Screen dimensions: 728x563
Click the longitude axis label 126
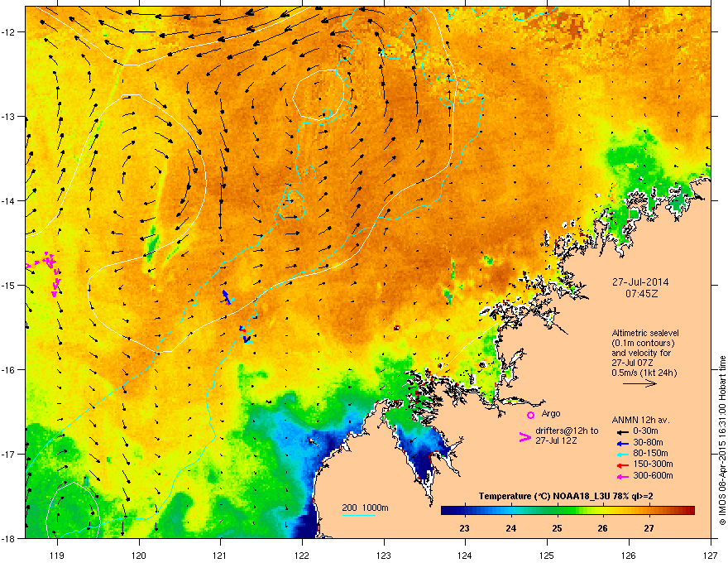coord(629,555)
